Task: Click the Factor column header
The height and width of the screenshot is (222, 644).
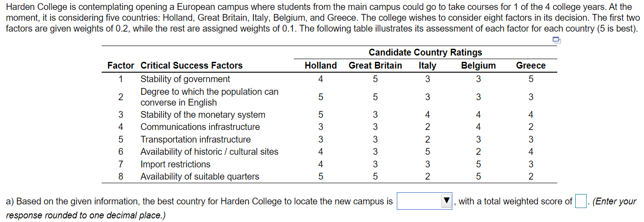Action: [x=121, y=65]
